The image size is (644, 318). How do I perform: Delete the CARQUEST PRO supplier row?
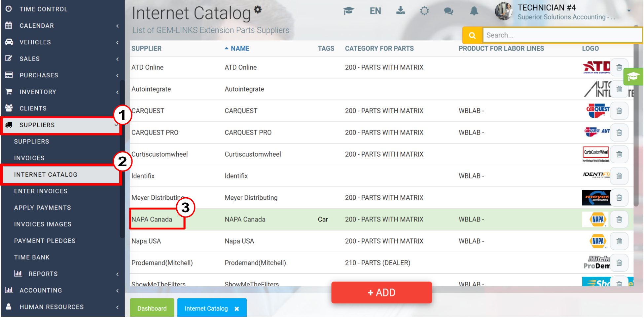click(x=619, y=133)
